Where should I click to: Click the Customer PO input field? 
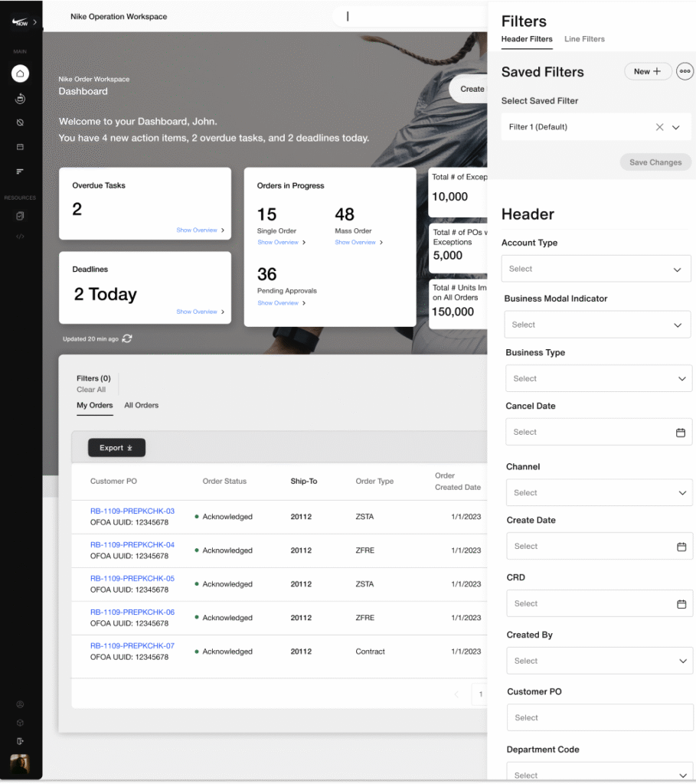pos(600,717)
